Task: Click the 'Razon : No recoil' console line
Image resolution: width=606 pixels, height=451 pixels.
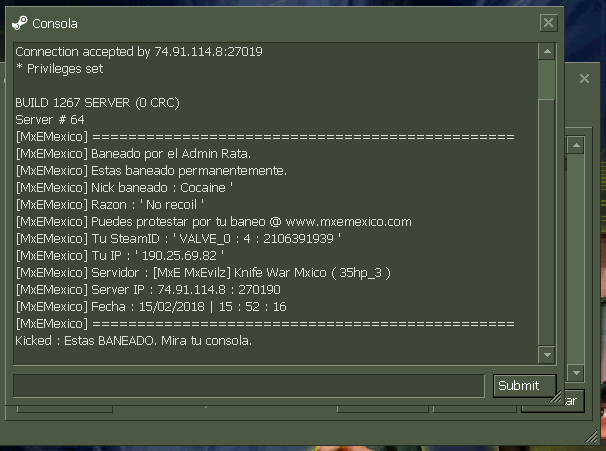Action: point(110,205)
